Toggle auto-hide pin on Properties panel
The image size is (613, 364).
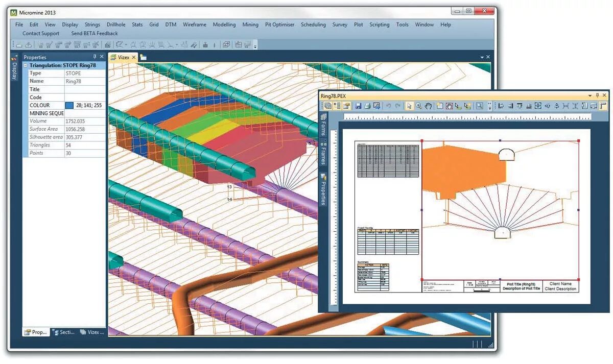(95, 57)
